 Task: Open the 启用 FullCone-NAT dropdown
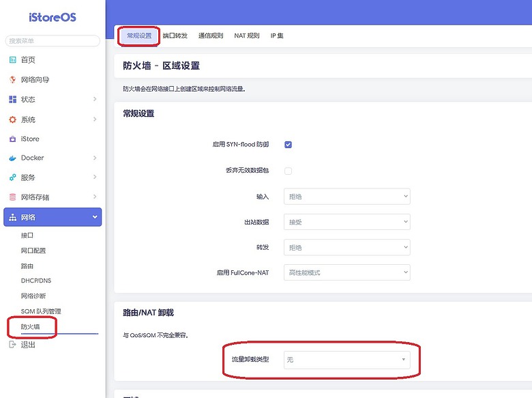pyautogui.click(x=346, y=272)
